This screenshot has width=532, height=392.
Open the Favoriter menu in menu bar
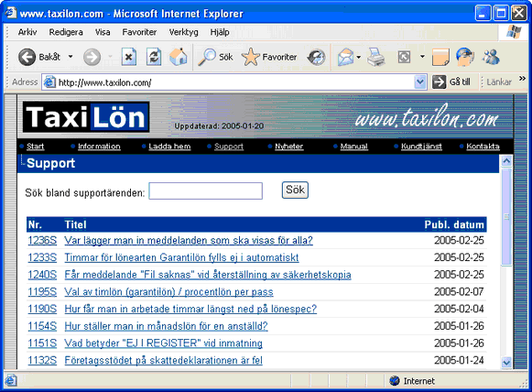coord(139,32)
